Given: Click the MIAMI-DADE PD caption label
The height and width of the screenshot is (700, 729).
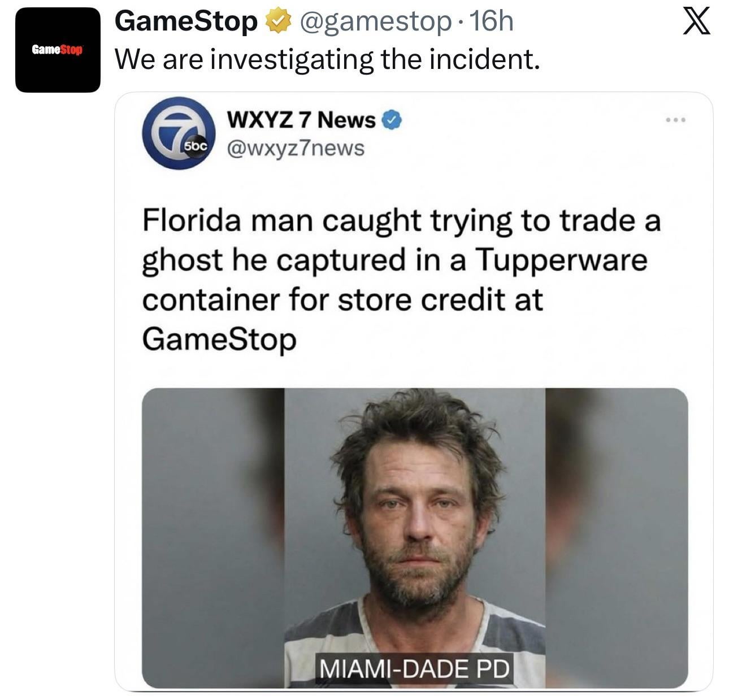Looking at the screenshot, I should point(415,669).
